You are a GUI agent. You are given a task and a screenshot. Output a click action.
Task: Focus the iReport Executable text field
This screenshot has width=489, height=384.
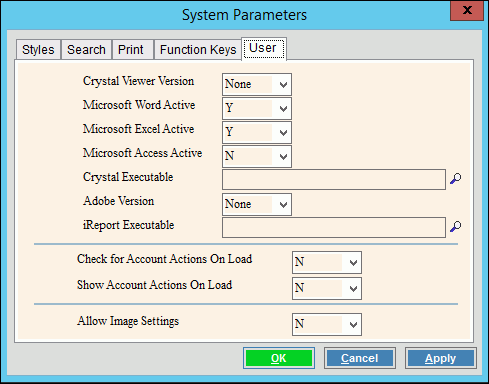(334, 228)
